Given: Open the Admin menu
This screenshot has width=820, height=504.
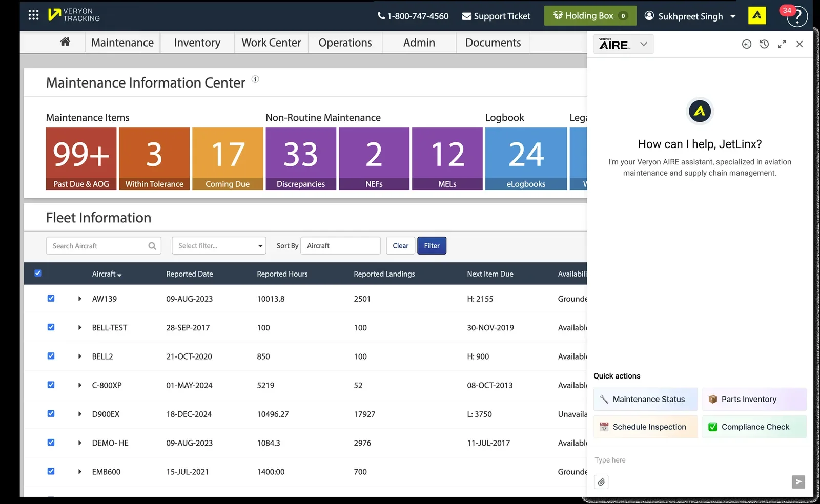Looking at the screenshot, I should (x=419, y=43).
